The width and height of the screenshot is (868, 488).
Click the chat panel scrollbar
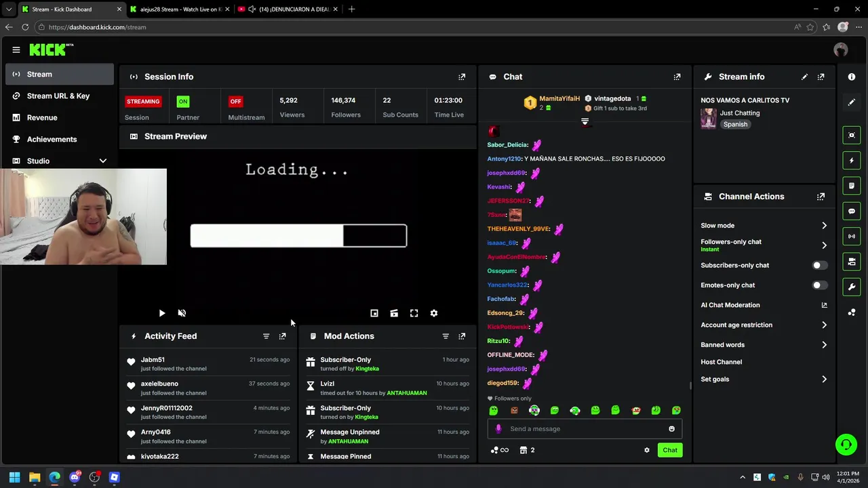click(689, 386)
